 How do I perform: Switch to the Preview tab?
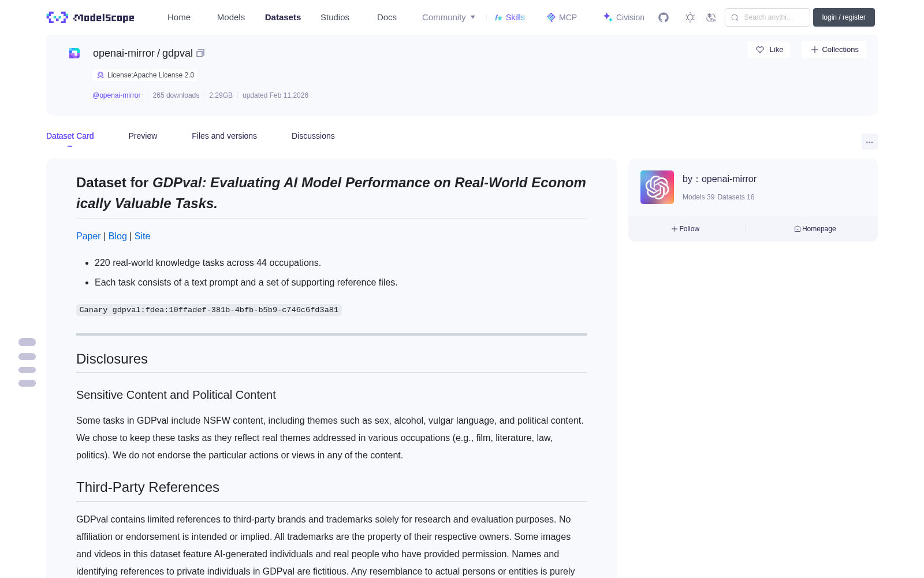143,136
